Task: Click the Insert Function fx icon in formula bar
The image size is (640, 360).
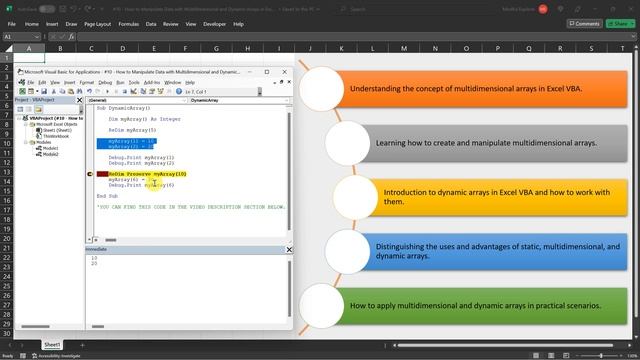Action: click(x=71, y=37)
